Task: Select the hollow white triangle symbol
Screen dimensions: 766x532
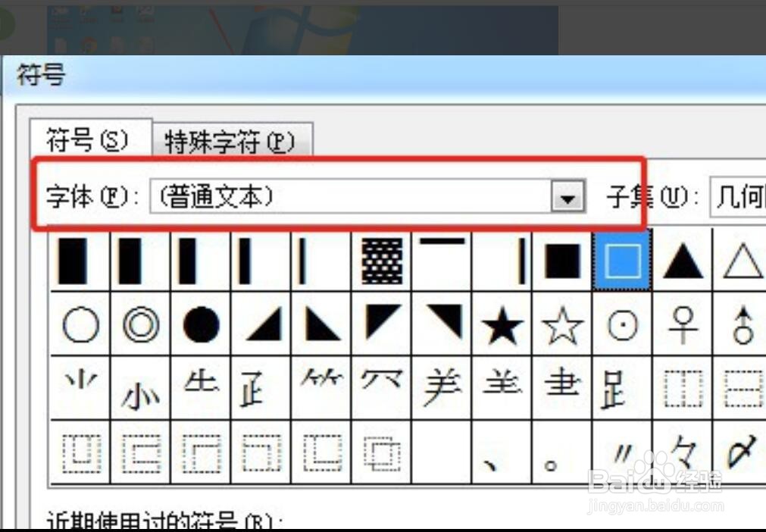Action: pyautogui.click(x=740, y=262)
